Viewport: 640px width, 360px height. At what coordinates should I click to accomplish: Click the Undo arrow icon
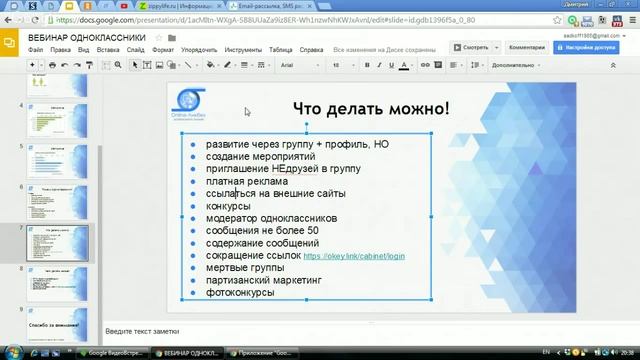pos(64,65)
